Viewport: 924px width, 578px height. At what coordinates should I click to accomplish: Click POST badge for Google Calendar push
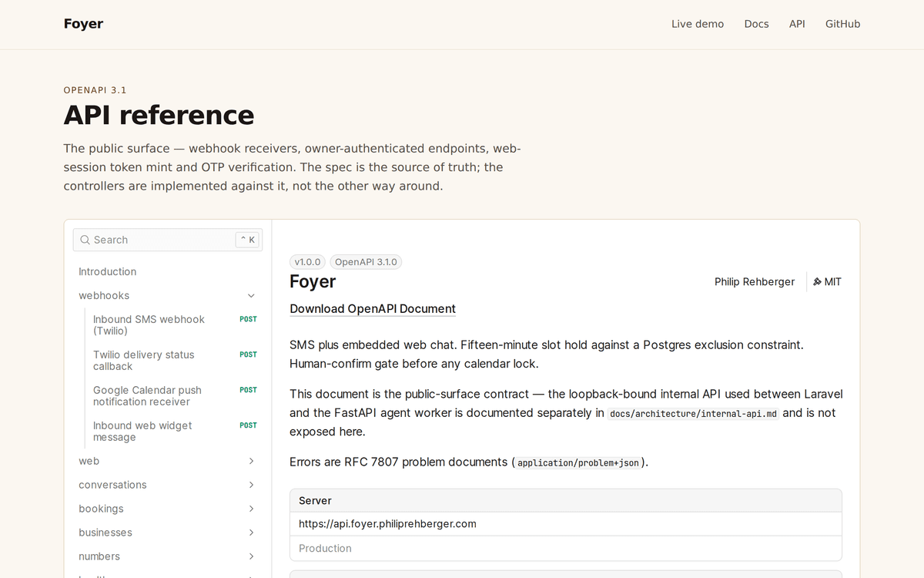[248, 390]
